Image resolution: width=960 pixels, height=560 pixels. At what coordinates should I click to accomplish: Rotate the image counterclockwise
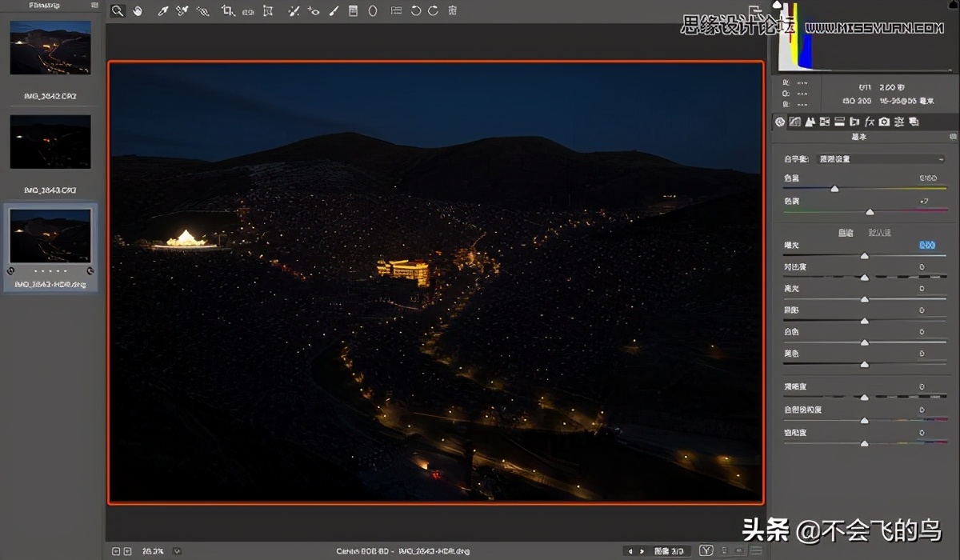(415, 10)
